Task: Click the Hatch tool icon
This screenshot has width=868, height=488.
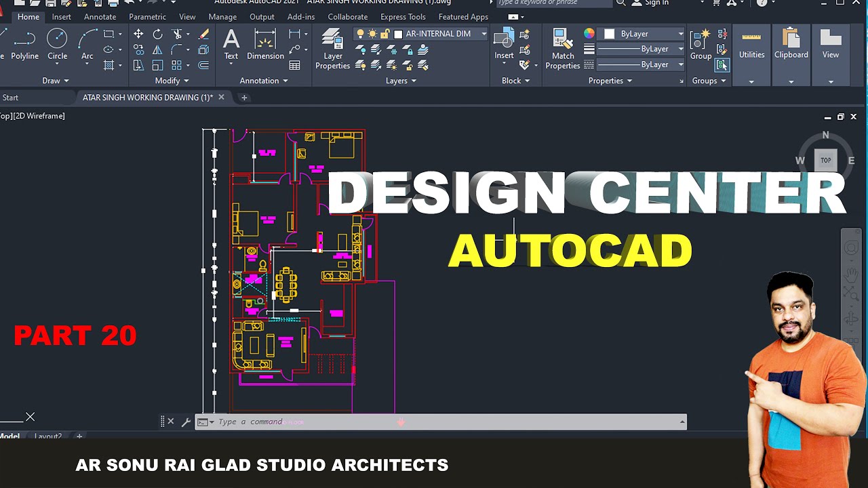Action: [x=108, y=66]
